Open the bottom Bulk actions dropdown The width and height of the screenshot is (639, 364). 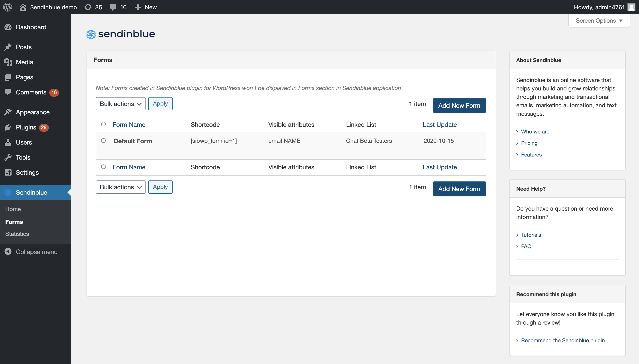pyautogui.click(x=120, y=187)
